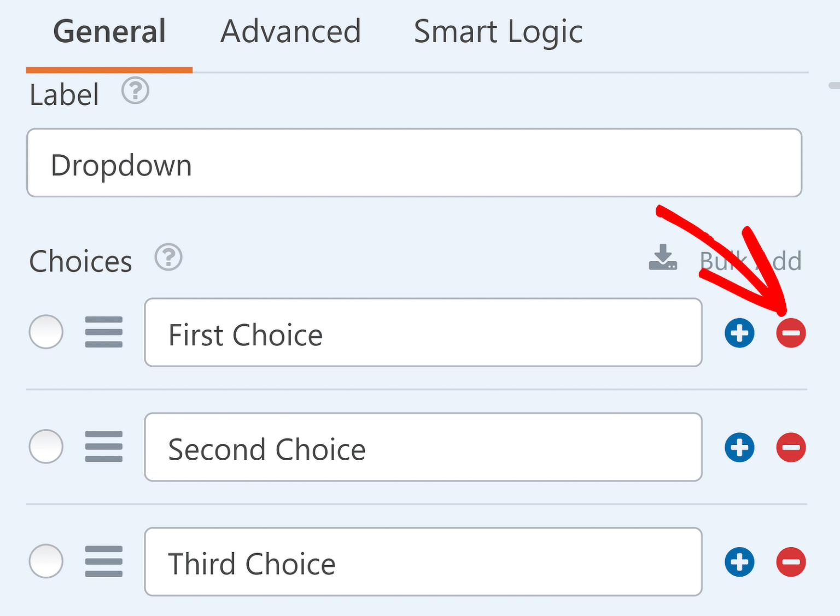Image resolution: width=840 pixels, height=616 pixels.
Task: Click the Bulk Add link
Action: (x=751, y=261)
